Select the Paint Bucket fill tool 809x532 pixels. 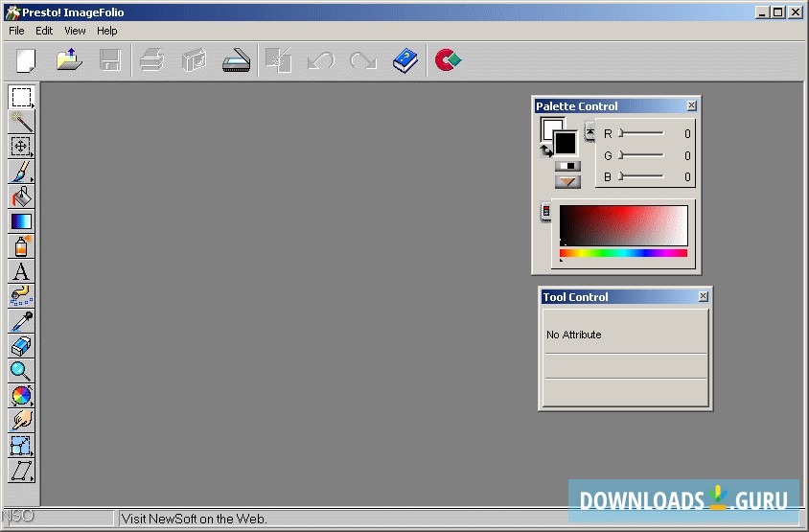pos(21,197)
